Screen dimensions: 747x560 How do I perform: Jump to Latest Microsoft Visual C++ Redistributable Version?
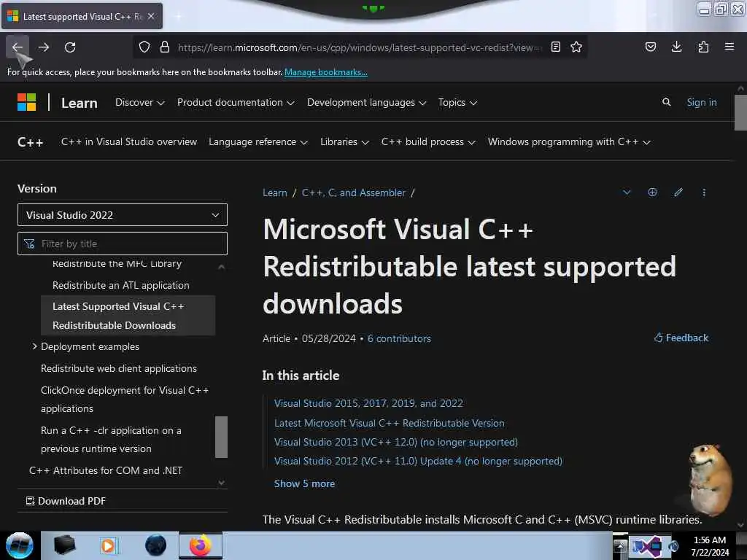(x=390, y=423)
